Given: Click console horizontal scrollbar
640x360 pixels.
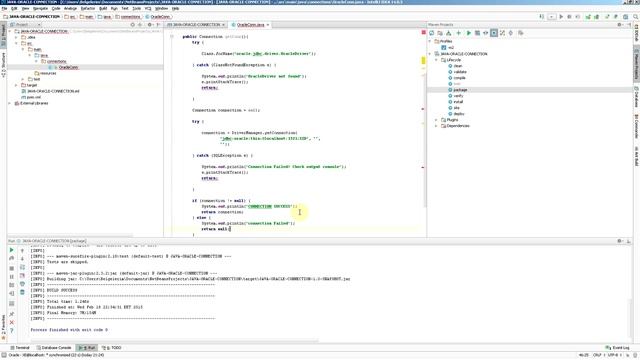Looking at the screenshot, I should point(175,340).
